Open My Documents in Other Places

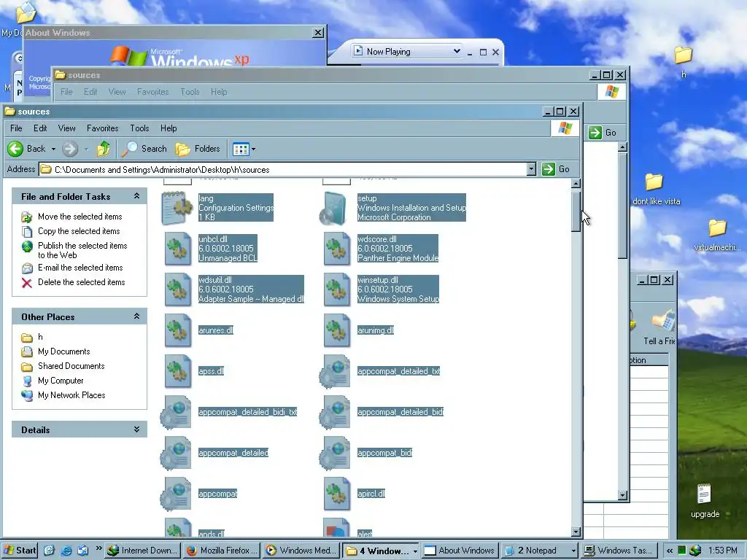pos(64,351)
